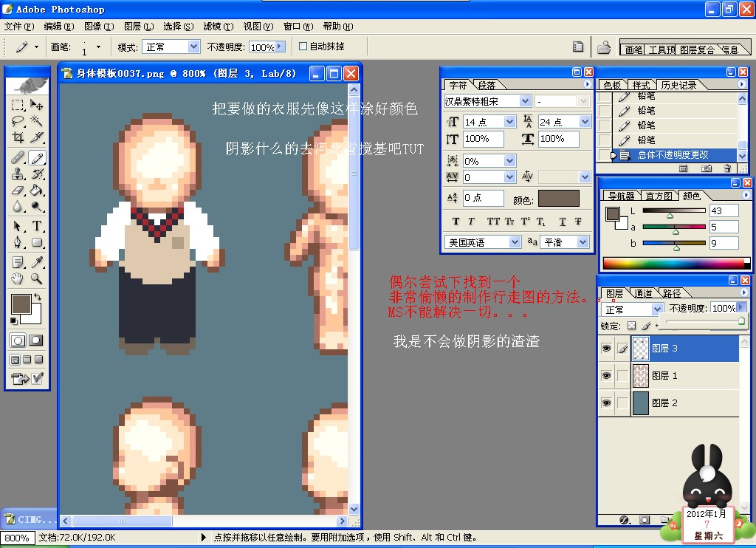This screenshot has height=548, width=756.
Task: Click the Character panel text color swatch
Action: pyautogui.click(x=558, y=198)
